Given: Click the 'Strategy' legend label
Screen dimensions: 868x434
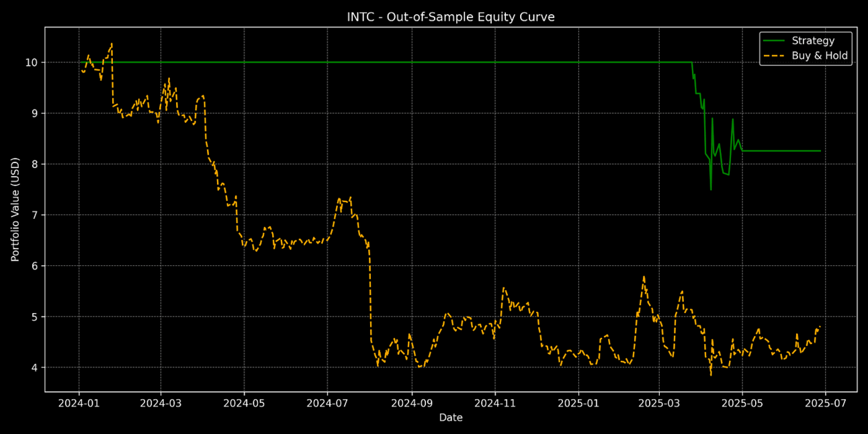Looking at the screenshot, I should (x=813, y=41).
